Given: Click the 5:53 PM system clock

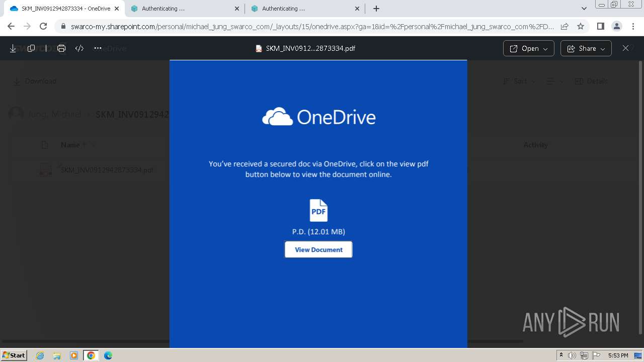Looking at the screenshot, I should coord(618,355).
